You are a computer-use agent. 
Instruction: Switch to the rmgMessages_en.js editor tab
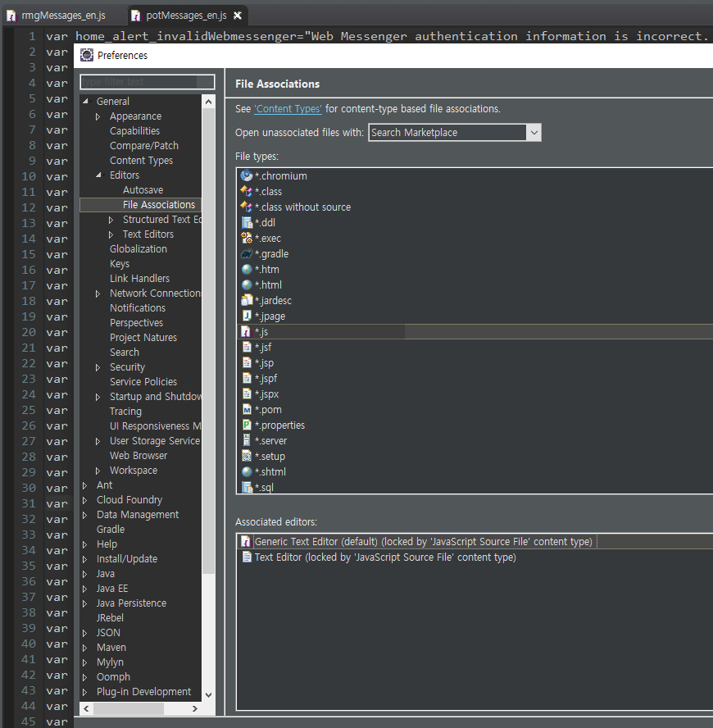[57, 16]
